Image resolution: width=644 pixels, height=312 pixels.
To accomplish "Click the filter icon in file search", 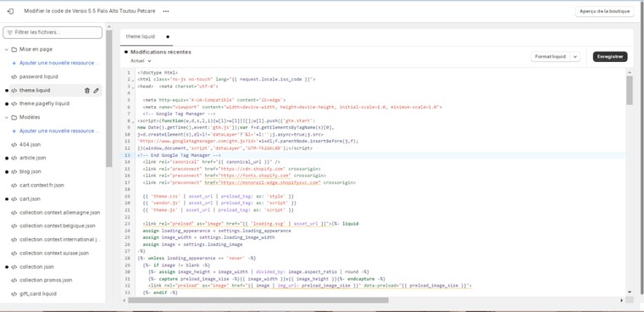I will (x=10, y=32).
